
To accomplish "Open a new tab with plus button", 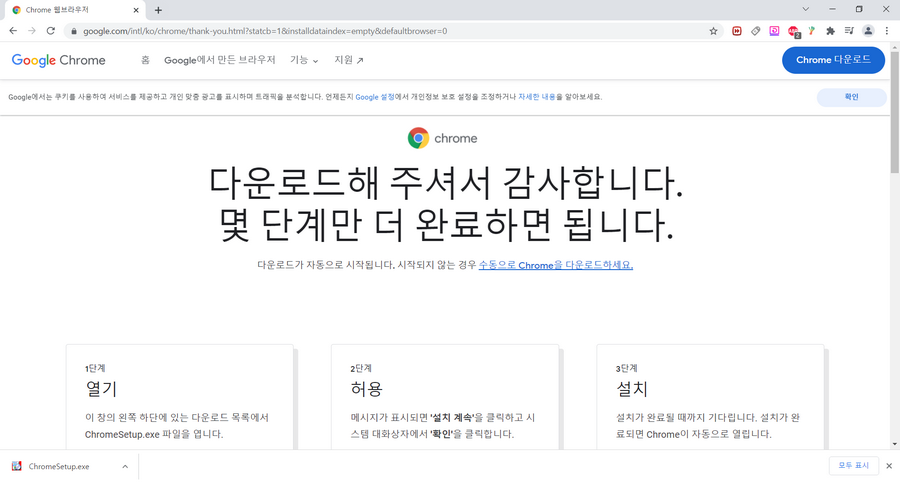I will tap(158, 10).
